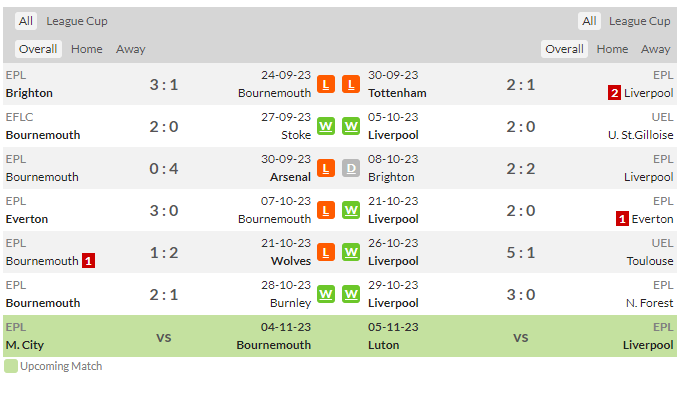Click the red card badge beside Everton
The height and width of the screenshot is (399, 679).
pyautogui.click(x=622, y=219)
